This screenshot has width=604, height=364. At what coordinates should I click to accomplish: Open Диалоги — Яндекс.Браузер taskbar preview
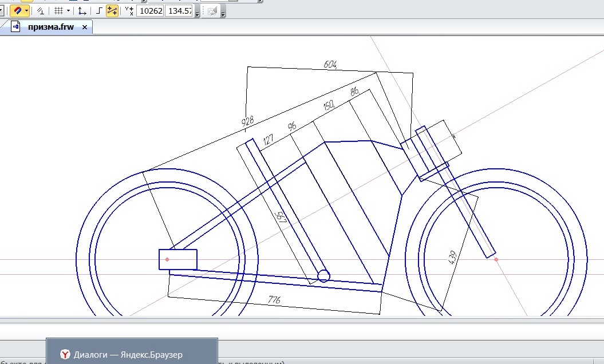132,354
